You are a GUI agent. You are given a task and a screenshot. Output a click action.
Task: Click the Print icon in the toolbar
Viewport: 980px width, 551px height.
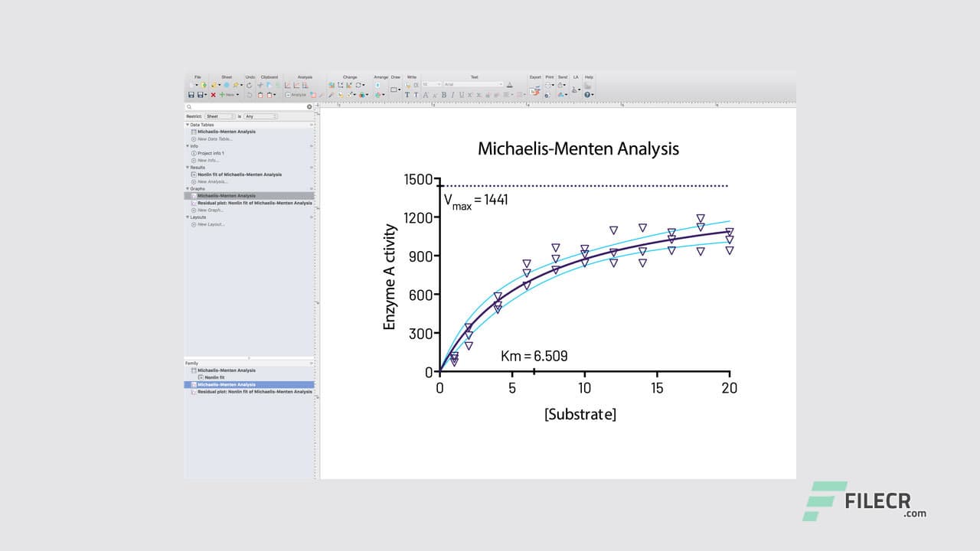[x=547, y=85]
